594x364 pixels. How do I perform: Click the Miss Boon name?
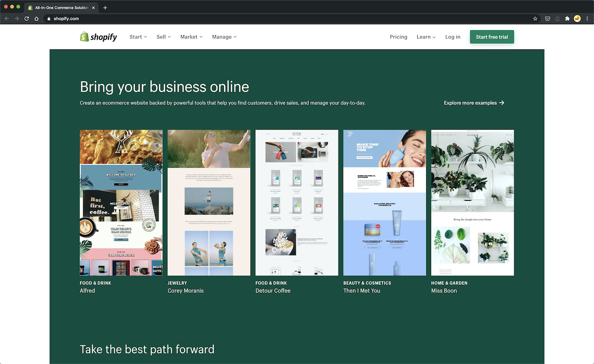[444, 291]
